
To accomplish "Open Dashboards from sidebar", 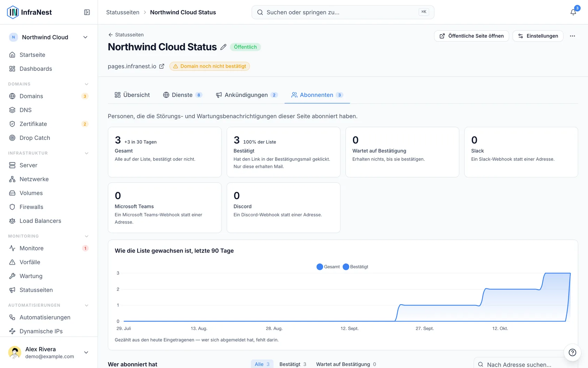I will [x=49, y=69].
